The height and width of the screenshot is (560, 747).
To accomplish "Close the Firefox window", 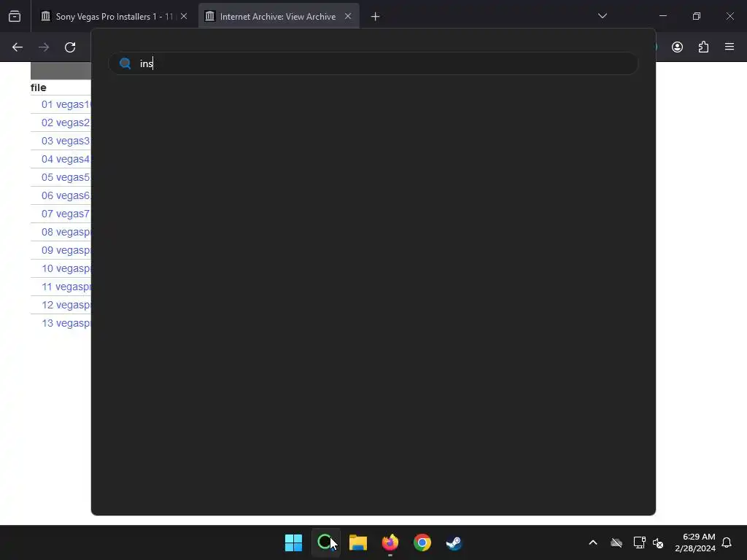I will coord(729,16).
